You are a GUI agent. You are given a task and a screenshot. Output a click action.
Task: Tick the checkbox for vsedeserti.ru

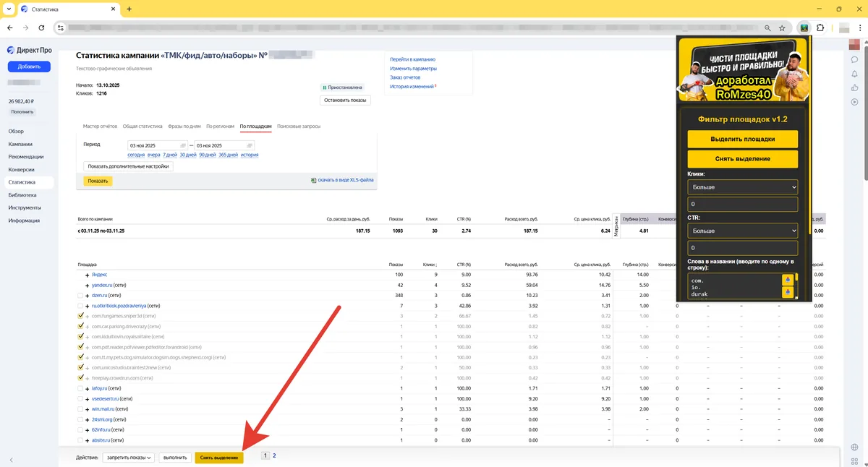pyautogui.click(x=80, y=399)
